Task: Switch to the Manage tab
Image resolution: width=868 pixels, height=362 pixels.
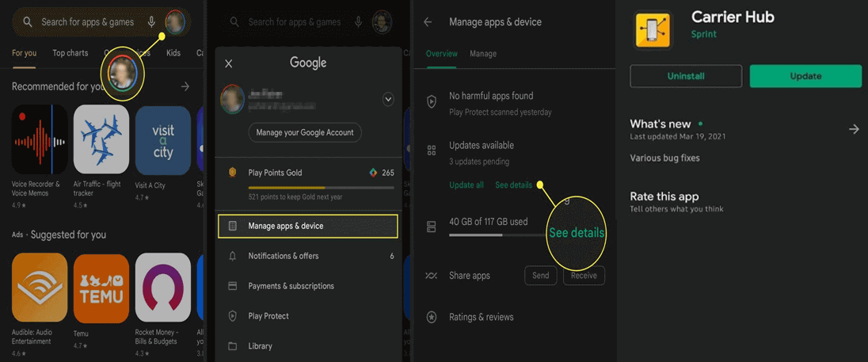Action: (483, 54)
